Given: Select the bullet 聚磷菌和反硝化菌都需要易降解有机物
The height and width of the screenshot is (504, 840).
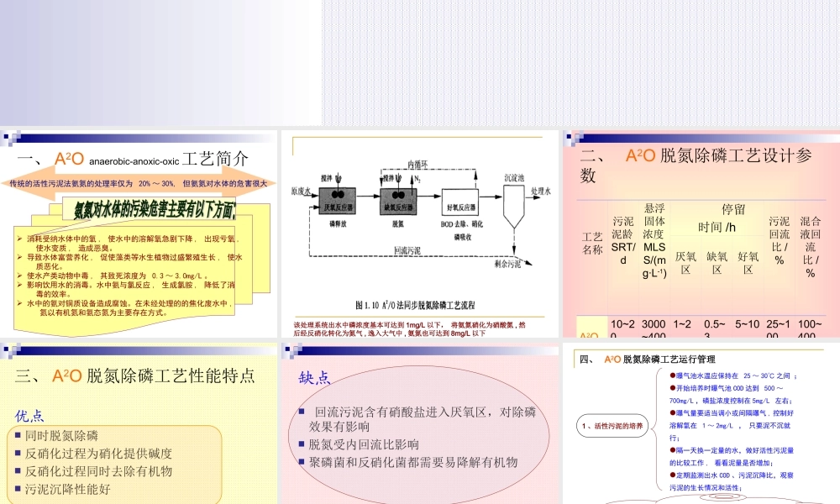Looking at the screenshot, I should pyautogui.click(x=408, y=462).
